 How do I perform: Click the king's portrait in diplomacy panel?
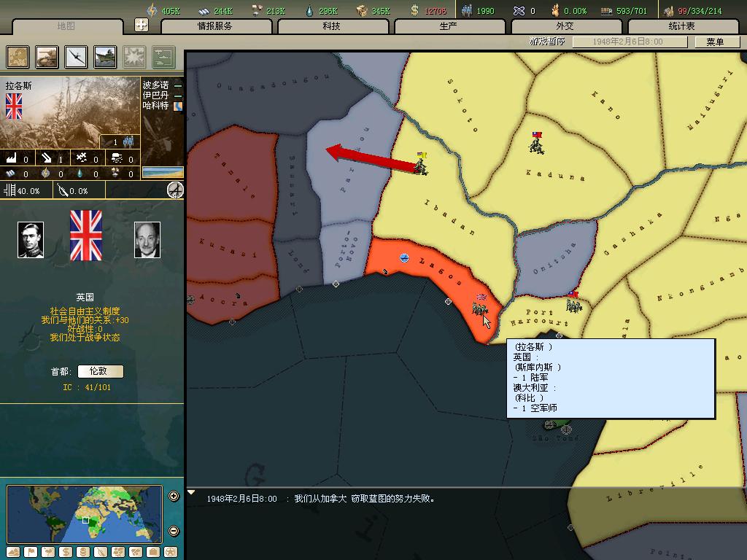click(x=31, y=239)
